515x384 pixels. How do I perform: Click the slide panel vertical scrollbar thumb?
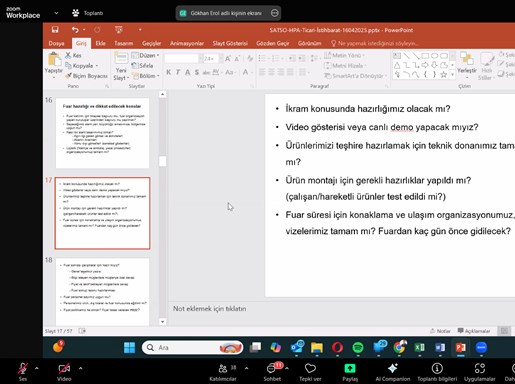pyautogui.click(x=162, y=161)
